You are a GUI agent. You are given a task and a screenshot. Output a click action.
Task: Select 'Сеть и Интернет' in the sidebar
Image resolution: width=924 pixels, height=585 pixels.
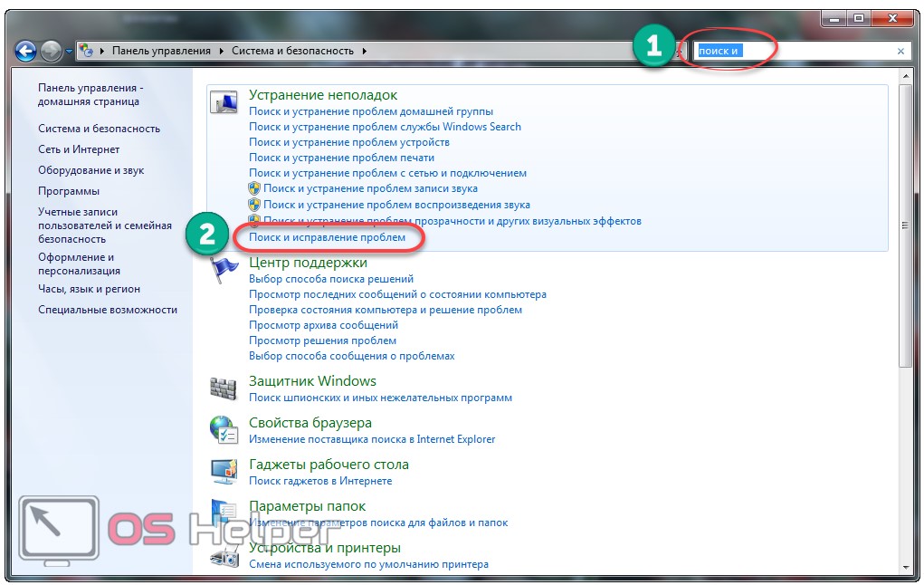click(79, 149)
